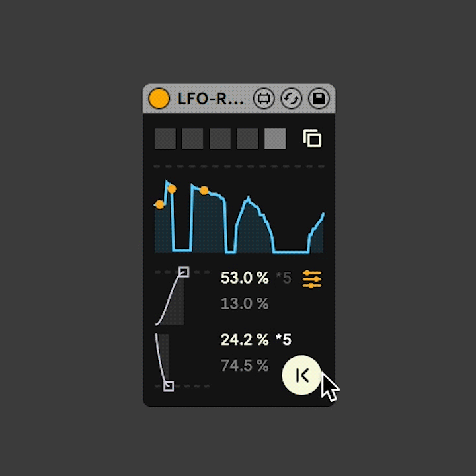Open the orange sliders settings icon
Screen dimensions: 476x476
(x=312, y=279)
